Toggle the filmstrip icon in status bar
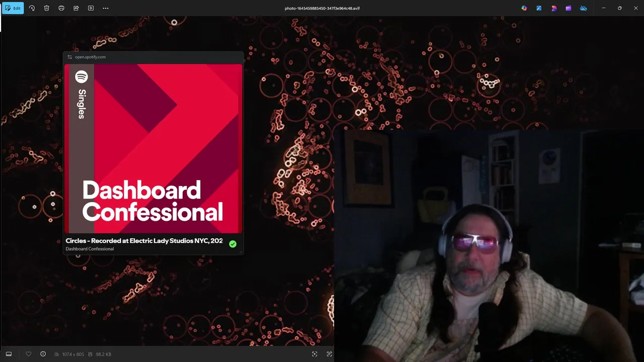The width and height of the screenshot is (644, 362). point(9,354)
